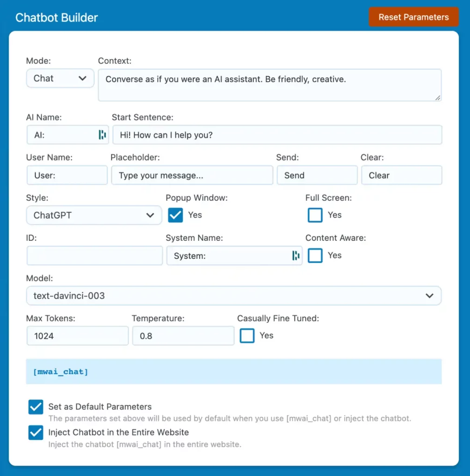This screenshot has width=470, height=476.
Task: Click the resize handle of the Context textarea
Action: tap(437, 98)
